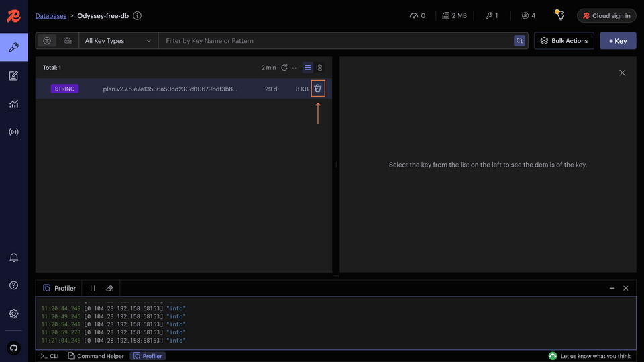Close the key details panel
Image resolution: width=644 pixels, height=362 pixels.
tap(623, 73)
